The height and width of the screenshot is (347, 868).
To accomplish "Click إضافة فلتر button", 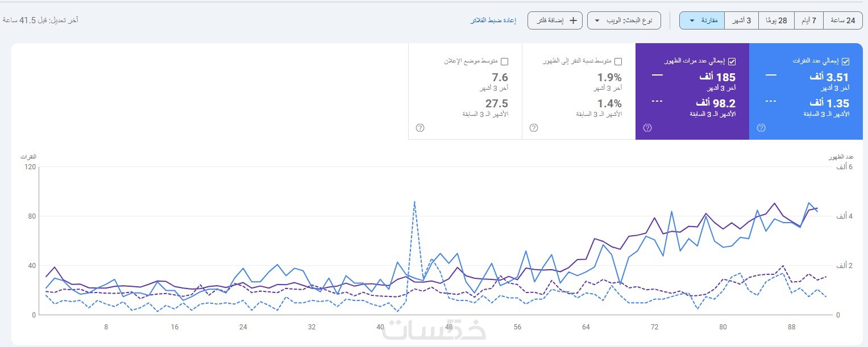I will [555, 20].
